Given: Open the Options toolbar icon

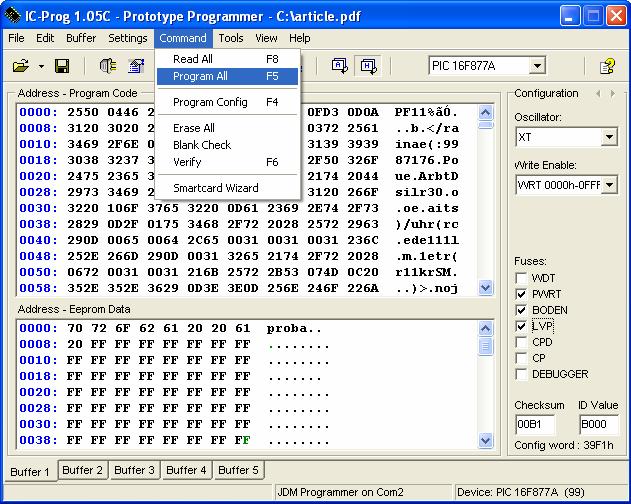Looking at the screenshot, I should pyautogui.click(x=136, y=66).
